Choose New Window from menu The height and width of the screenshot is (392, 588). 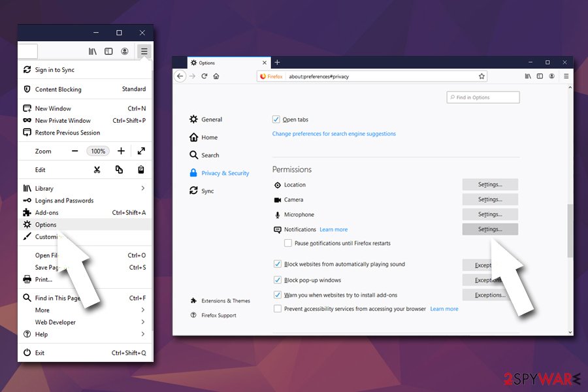[86, 108]
